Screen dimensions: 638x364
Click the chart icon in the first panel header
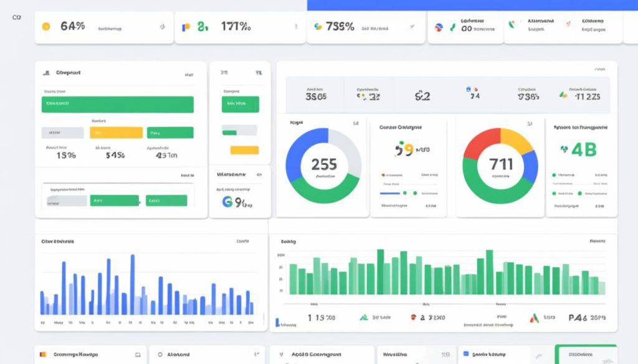click(x=46, y=73)
